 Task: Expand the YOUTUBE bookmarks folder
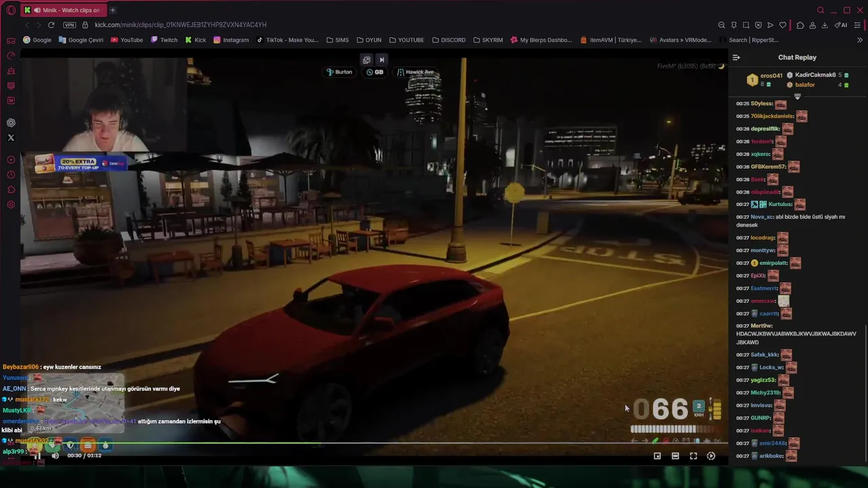(x=406, y=40)
